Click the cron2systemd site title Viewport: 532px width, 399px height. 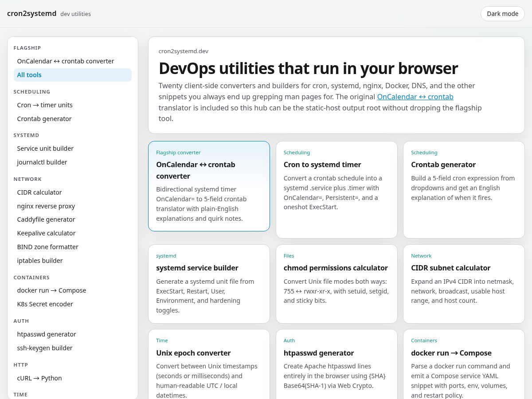coord(32,14)
